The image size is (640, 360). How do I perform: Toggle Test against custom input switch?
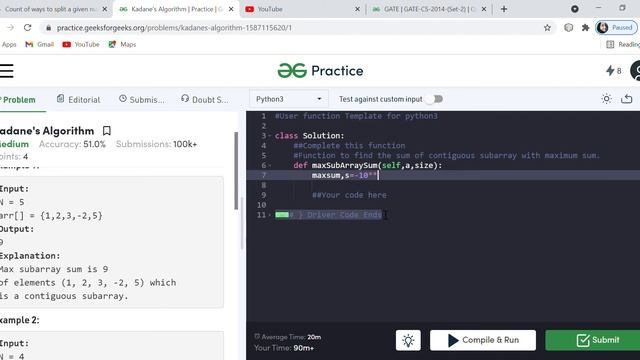point(435,99)
